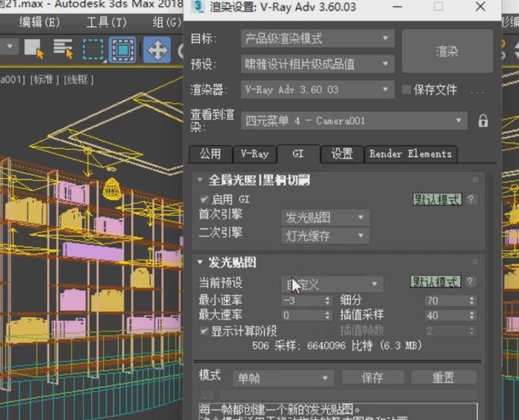Image resolution: width=519 pixels, height=420 pixels.
Task: Open the 模式 单帧 dropdown
Action: pos(283,378)
